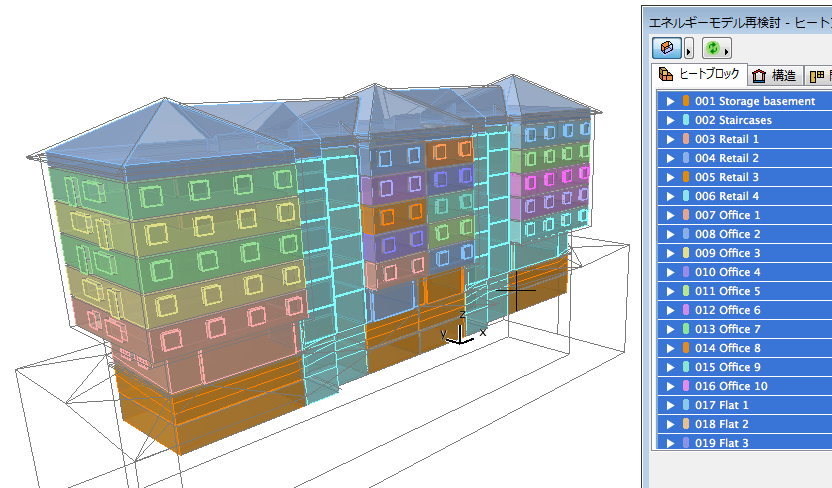Expand 016 Office 10 row
This screenshot has width=832, height=488.
pyautogui.click(x=670, y=386)
